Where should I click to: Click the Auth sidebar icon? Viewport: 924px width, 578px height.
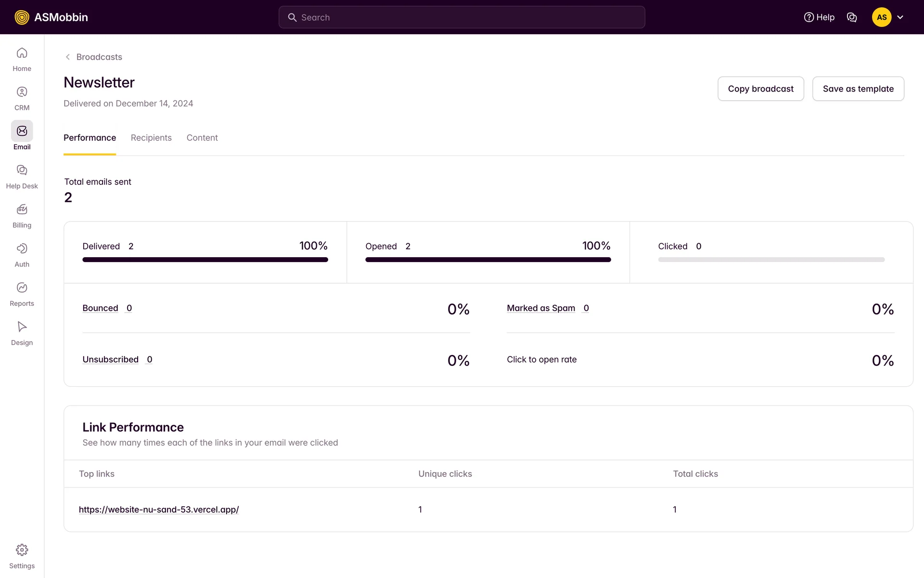(x=22, y=249)
